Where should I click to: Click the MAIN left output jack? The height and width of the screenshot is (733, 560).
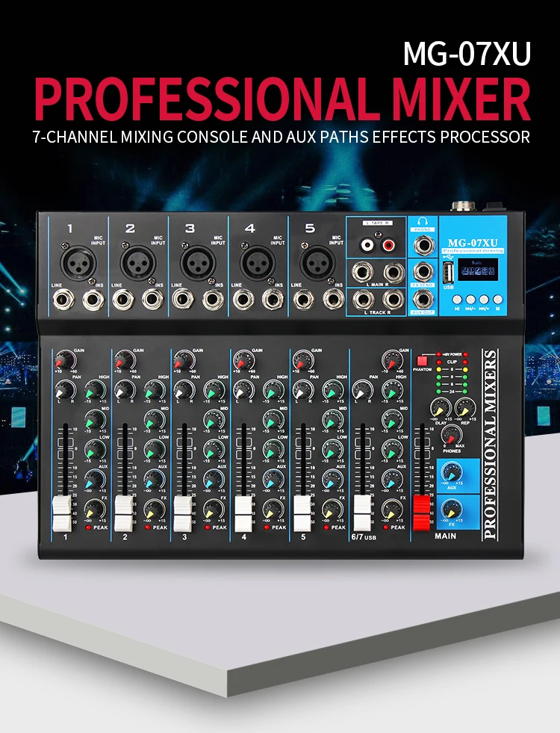point(362,273)
